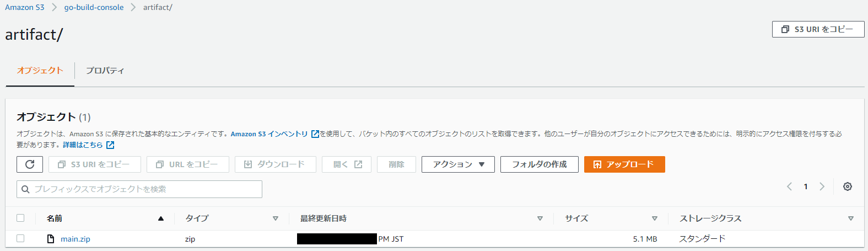Click the 5.1 MB size cell
The width and height of the screenshot is (868, 251).
pos(645,239)
